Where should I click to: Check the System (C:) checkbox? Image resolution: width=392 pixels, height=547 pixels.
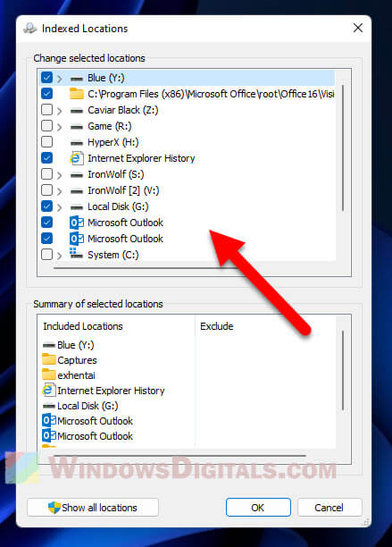coord(46,255)
